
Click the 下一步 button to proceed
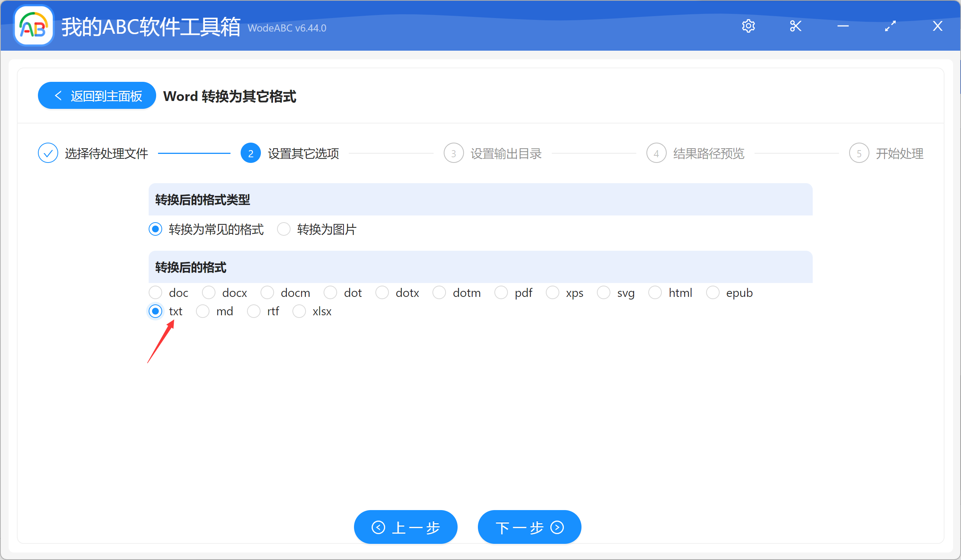tap(529, 527)
